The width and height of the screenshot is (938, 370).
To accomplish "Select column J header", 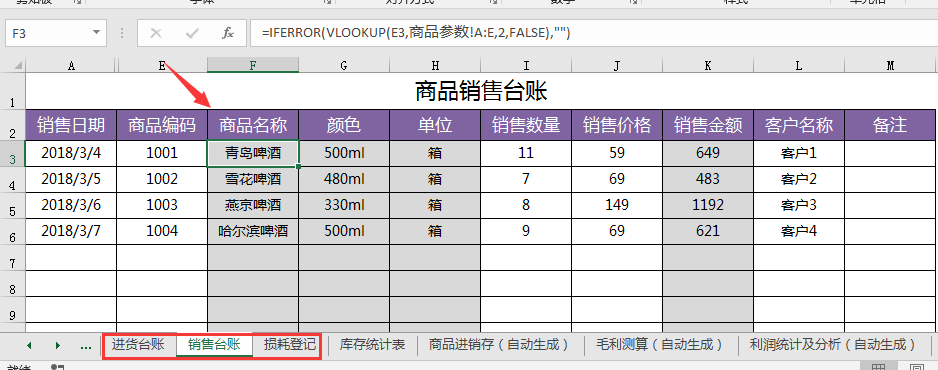I will [617, 65].
